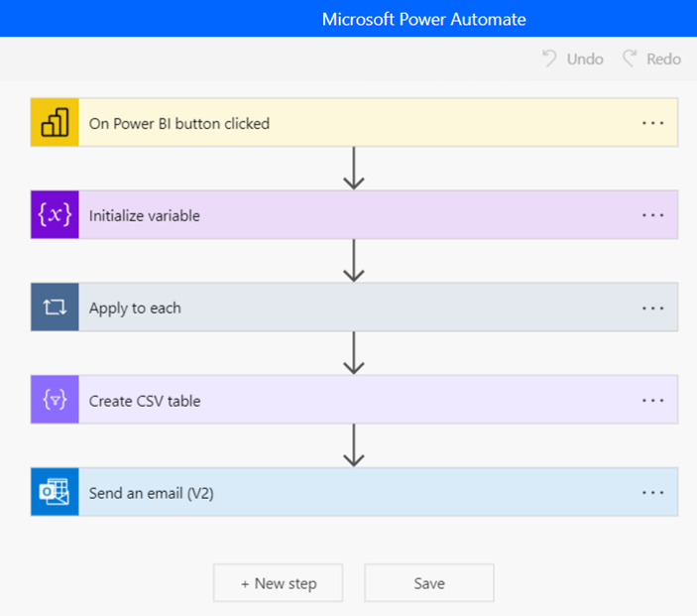
Task: Click the Undo arrow icon
Action: point(549,59)
